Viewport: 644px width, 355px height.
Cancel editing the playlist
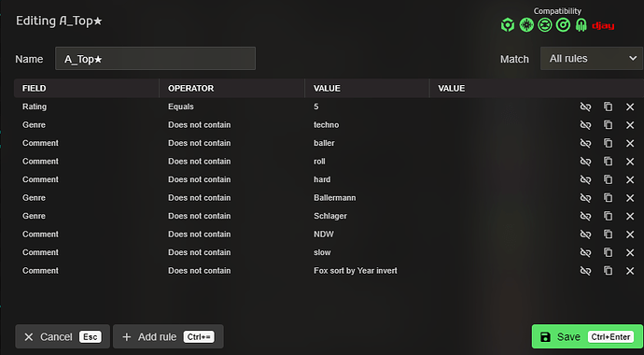click(x=63, y=337)
